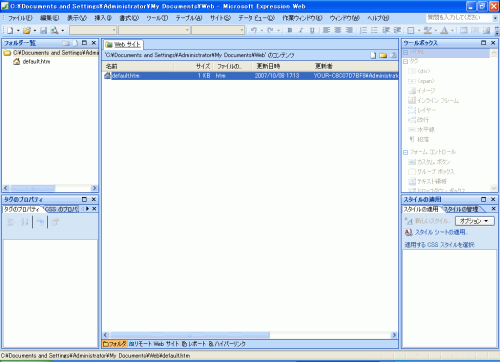This screenshot has width=500, height=362.
Task: Switch to スタイルの管理 tab
Action: (461, 209)
